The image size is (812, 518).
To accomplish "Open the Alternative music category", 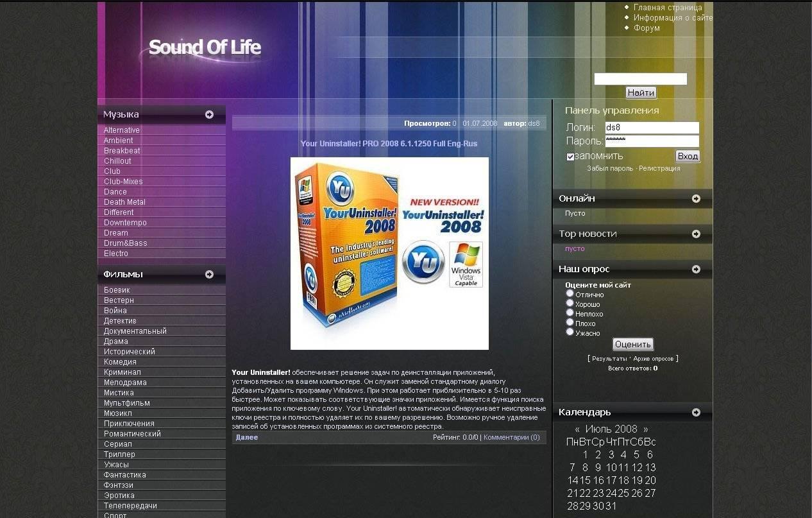I will point(122,130).
